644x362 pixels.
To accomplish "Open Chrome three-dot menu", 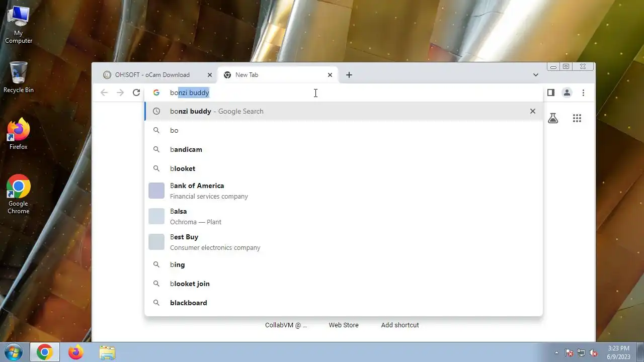I will pos(583,93).
